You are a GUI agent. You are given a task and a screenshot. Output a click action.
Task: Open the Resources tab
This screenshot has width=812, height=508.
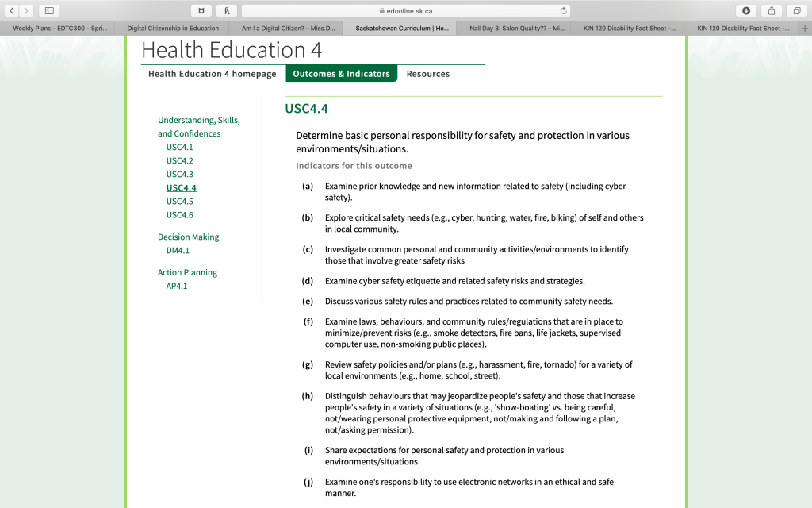[x=427, y=74]
